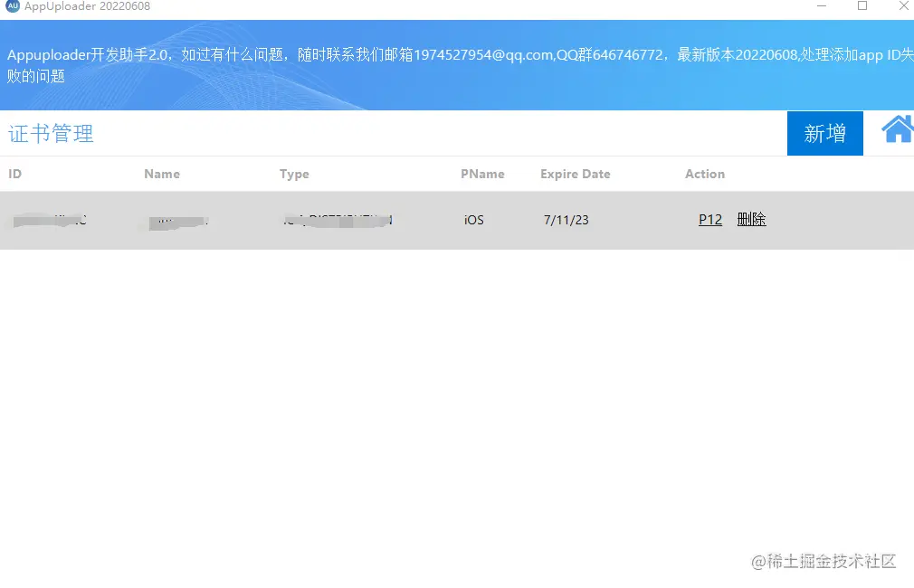Maximize the AppUploader window
The width and height of the screenshot is (914, 588).
(x=862, y=5)
